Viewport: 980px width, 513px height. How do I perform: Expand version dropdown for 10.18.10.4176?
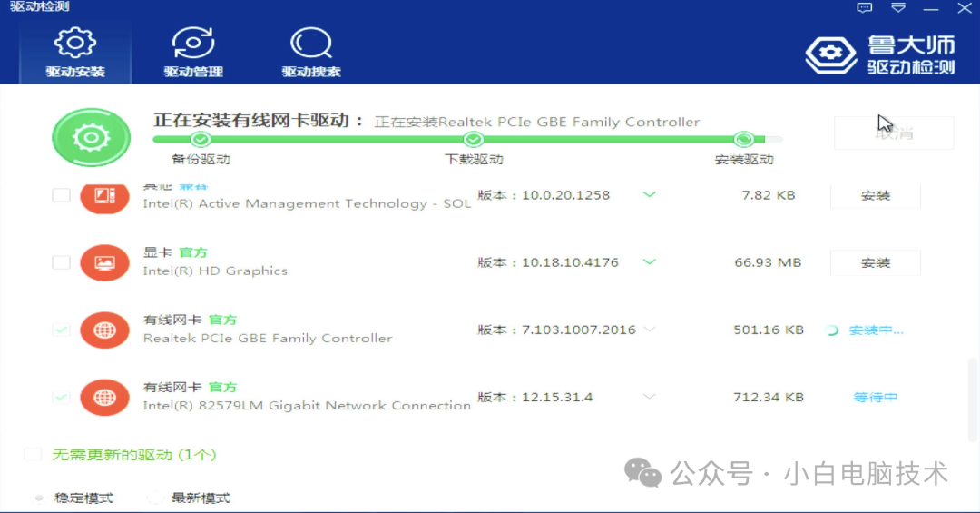coord(650,262)
